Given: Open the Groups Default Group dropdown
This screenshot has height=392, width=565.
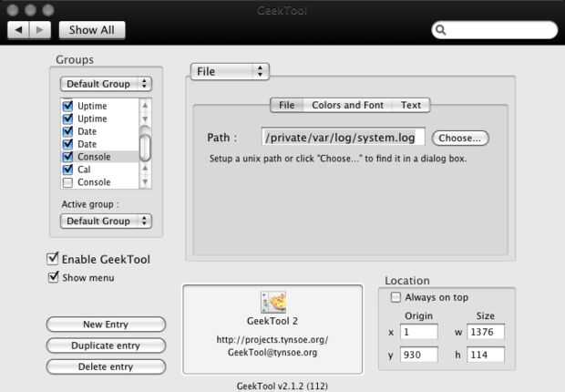Looking at the screenshot, I should [106, 84].
